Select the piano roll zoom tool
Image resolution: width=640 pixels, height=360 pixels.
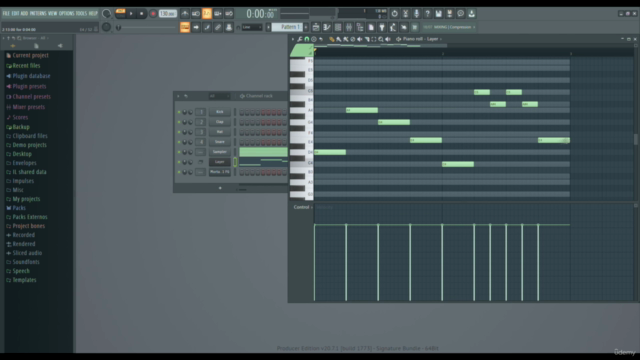[380, 39]
